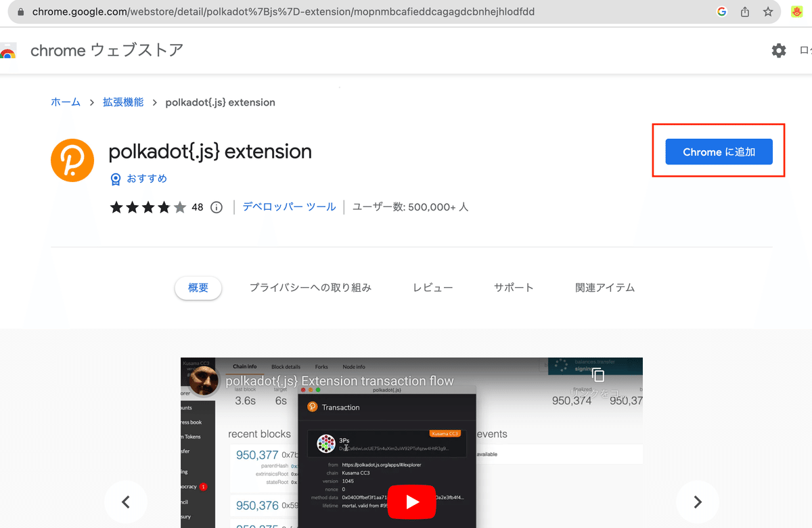This screenshot has height=528, width=812.
Task: Bookmark this page with star icon
Action: 768,12
